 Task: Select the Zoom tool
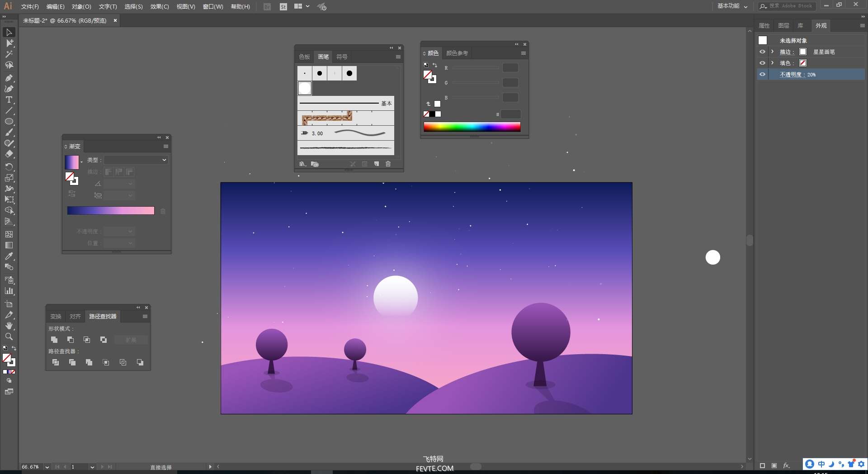tap(9, 337)
